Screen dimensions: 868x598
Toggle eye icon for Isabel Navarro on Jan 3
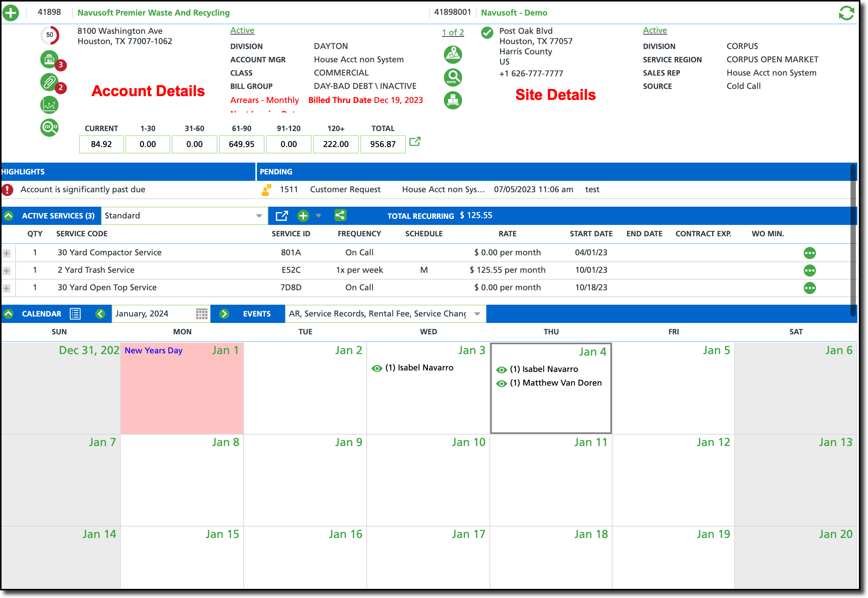pyautogui.click(x=377, y=368)
